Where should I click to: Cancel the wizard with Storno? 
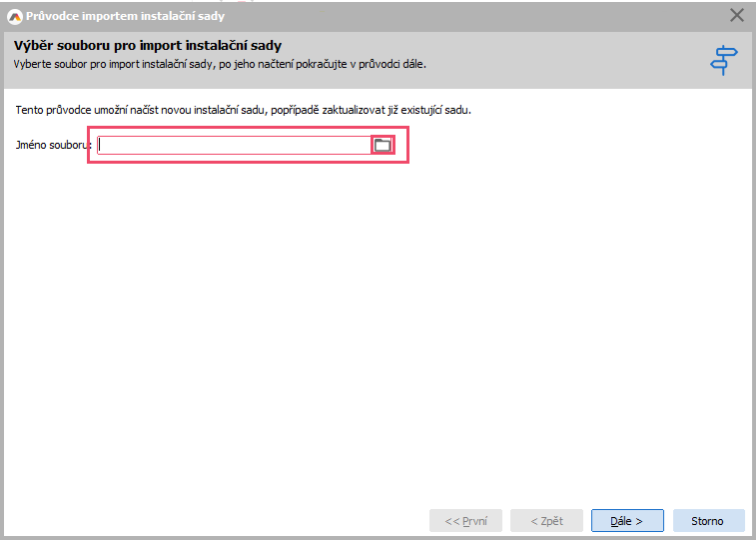click(x=707, y=521)
